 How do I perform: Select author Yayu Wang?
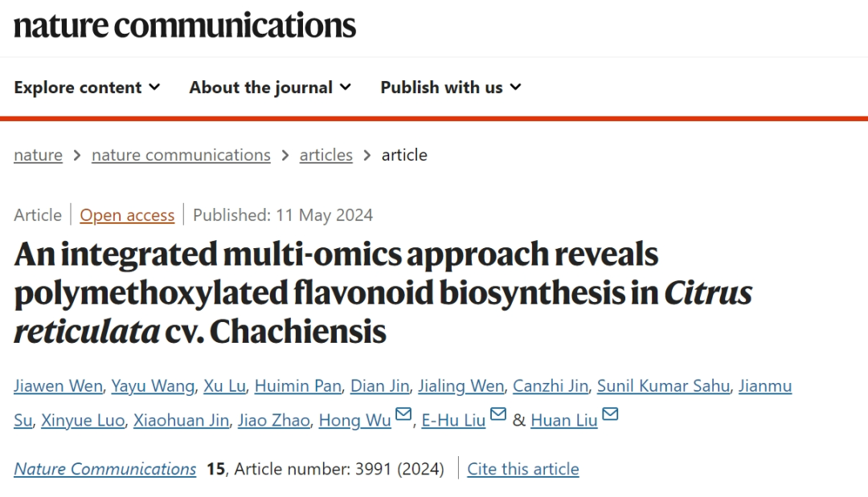point(153,386)
